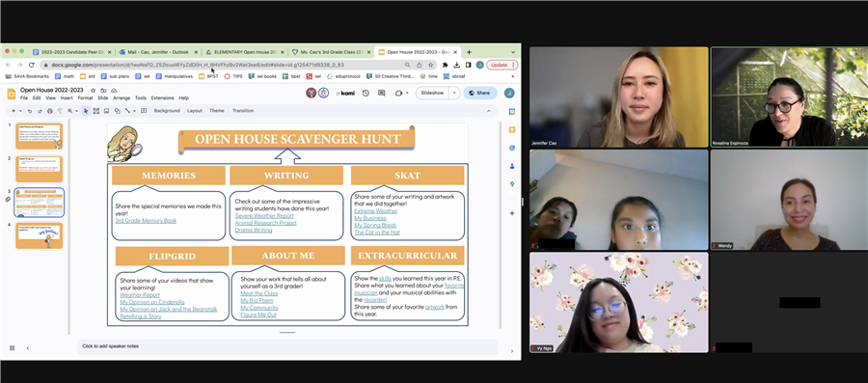This screenshot has width=868, height=383.
Task: Open Google Keep icon in side panel
Action: 512,129
